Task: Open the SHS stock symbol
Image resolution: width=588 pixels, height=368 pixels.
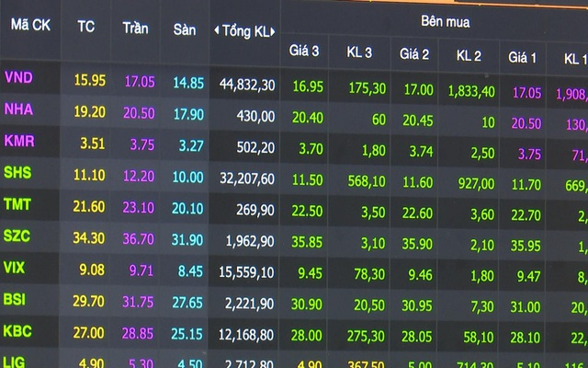Action: [17, 172]
